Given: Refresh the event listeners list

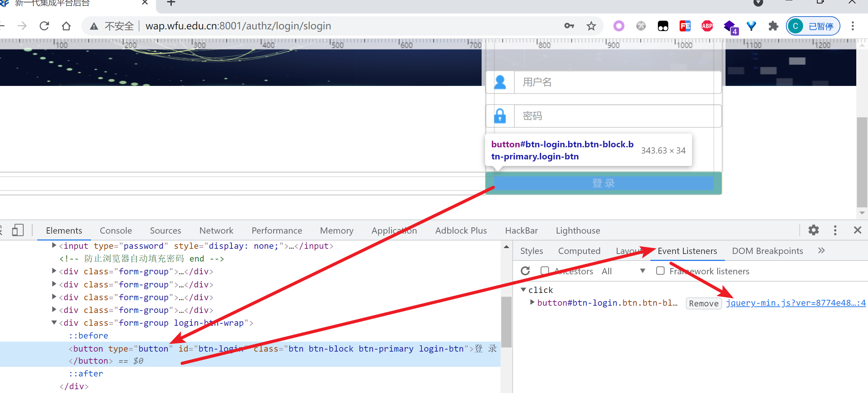Looking at the screenshot, I should click(x=525, y=271).
